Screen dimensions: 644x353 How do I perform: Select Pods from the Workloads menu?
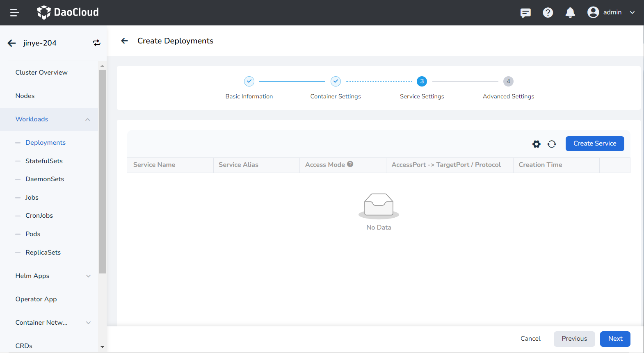33,234
